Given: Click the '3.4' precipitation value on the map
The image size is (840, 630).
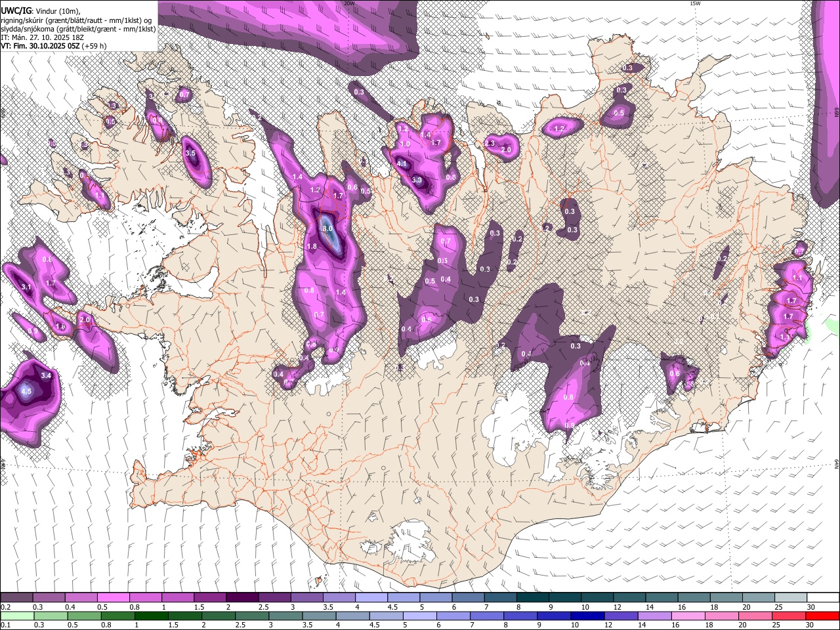Looking at the screenshot, I should [46, 376].
